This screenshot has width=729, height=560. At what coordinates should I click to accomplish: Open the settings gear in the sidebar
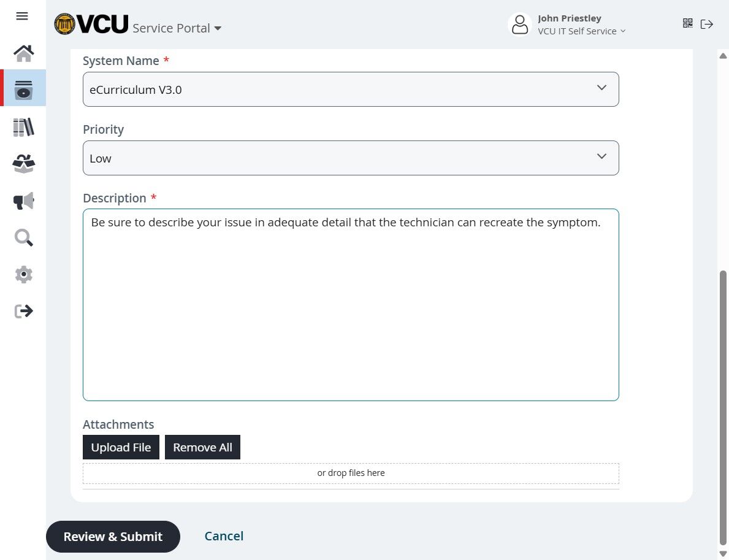tap(23, 274)
